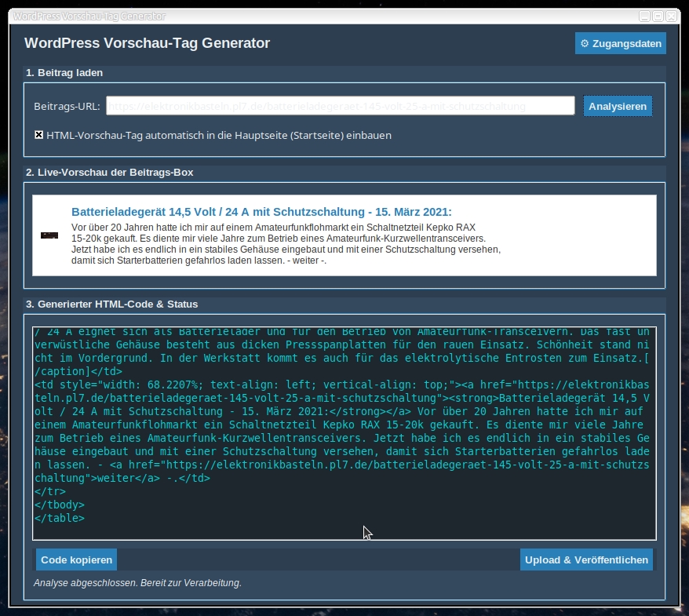Click the '3. Generierter HTML-Code & Status' heading
Image resolution: width=689 pixels, height=616 pixels.
111,304
